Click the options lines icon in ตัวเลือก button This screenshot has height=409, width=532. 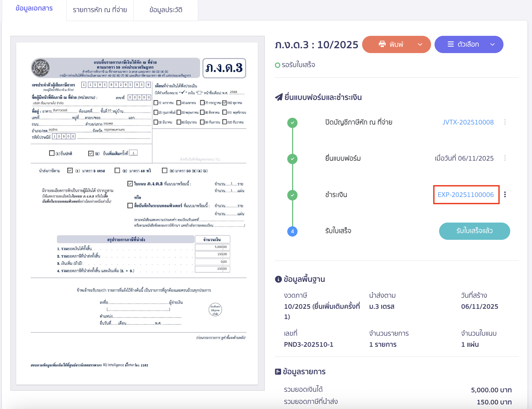(450, 44)
